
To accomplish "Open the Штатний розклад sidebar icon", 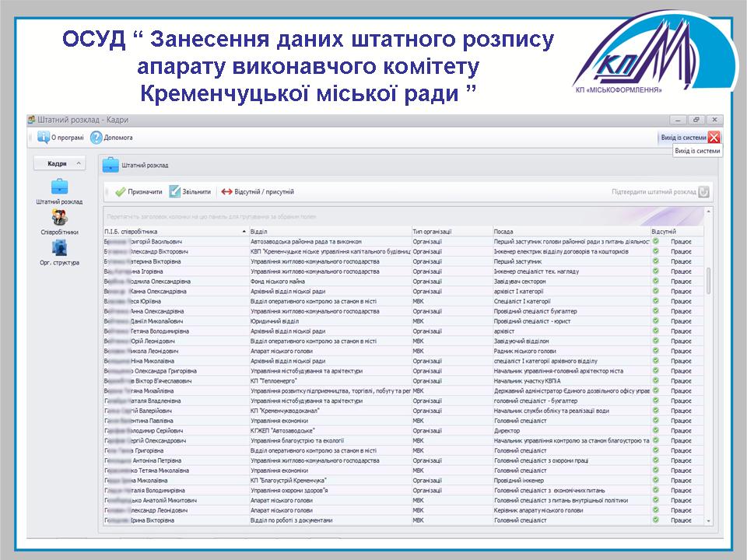I will coord(59,187).
